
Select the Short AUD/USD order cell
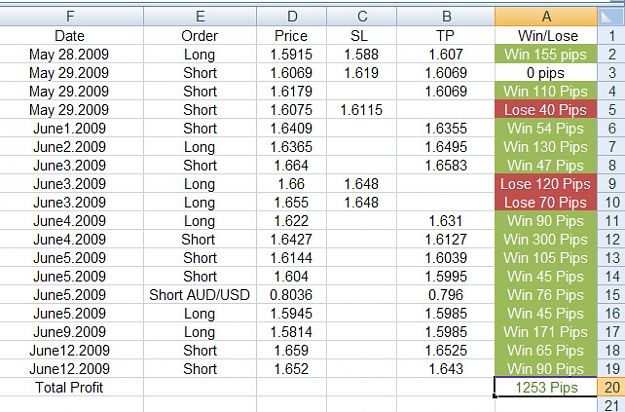click(x=200, y=295)
